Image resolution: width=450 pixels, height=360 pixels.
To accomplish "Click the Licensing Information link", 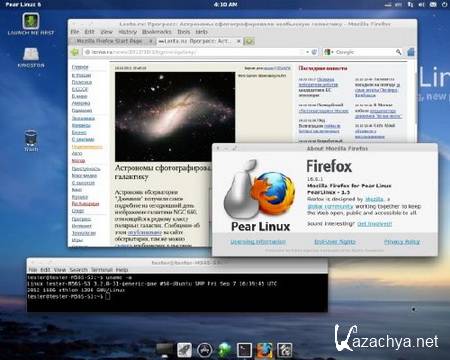I will point(258,242).
